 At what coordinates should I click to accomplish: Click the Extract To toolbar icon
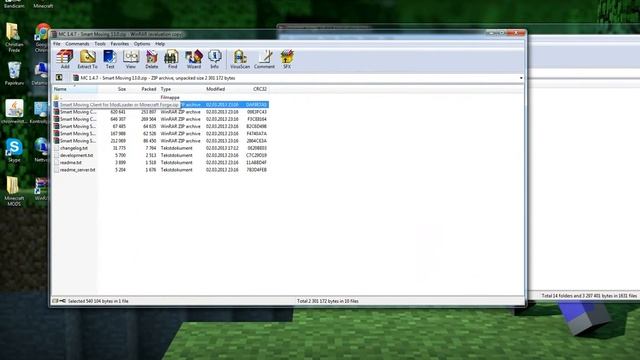(x=87, y=59)
